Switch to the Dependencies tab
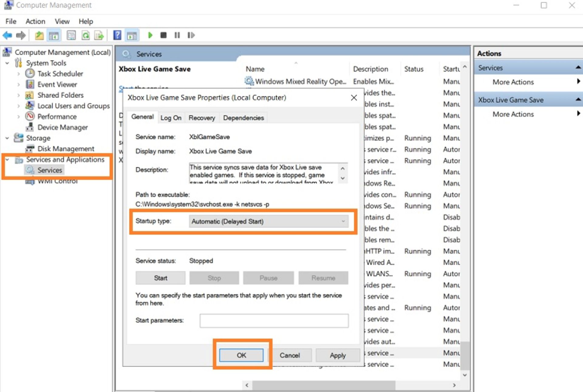 [244, 118]
